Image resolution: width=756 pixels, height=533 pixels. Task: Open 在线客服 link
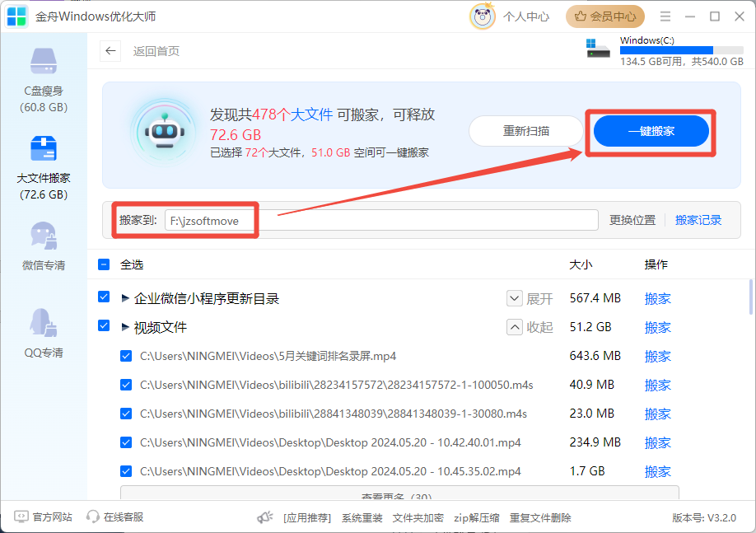click(124, 517)
